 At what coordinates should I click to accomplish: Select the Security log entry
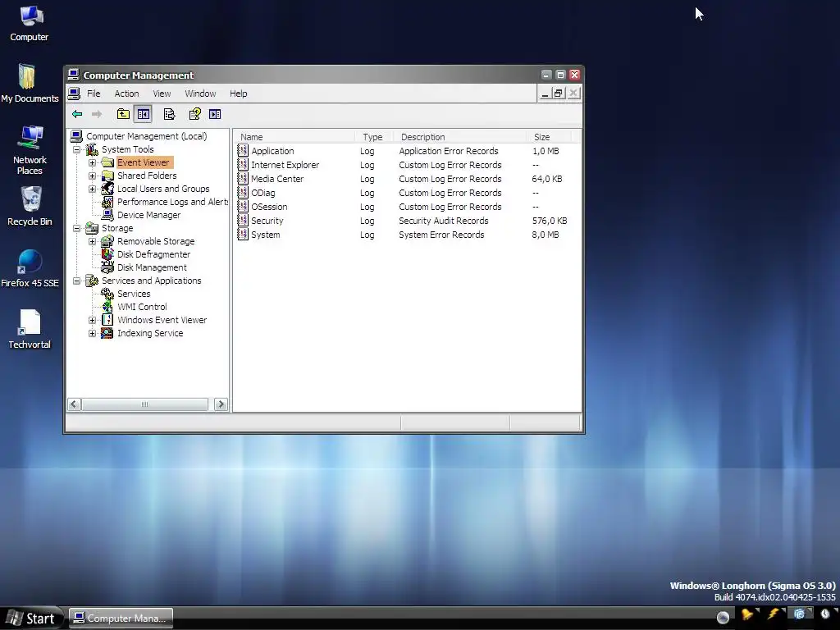[x=267, y=221]
